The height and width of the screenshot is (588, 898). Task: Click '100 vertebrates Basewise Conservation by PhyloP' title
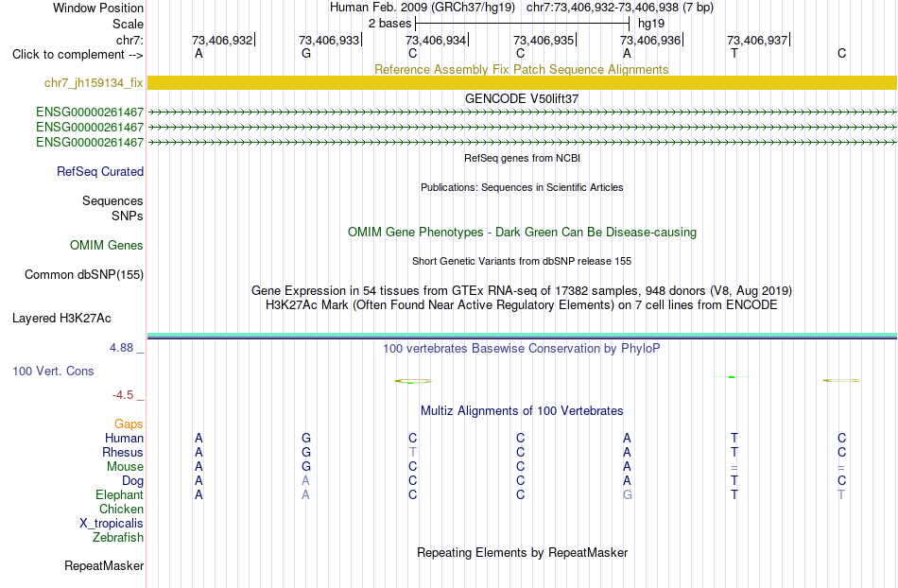point(522,348)
